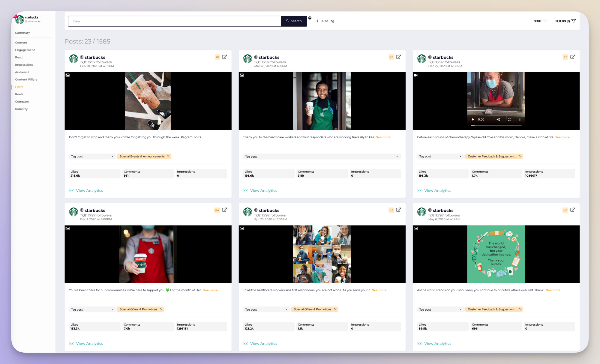This screenshot has width=600, height=364.
Task: See more of post #6 caption
Action: [553, 290]
